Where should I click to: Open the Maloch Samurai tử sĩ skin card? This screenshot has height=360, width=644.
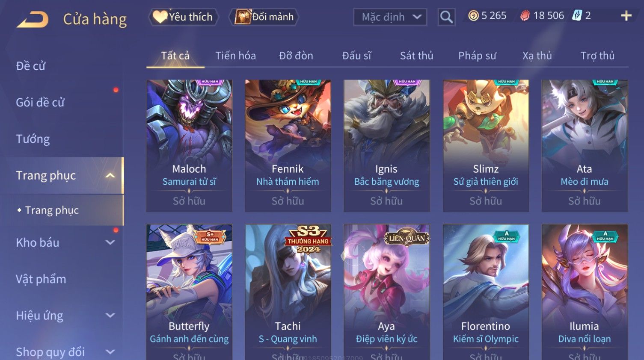tap(189, 146)
